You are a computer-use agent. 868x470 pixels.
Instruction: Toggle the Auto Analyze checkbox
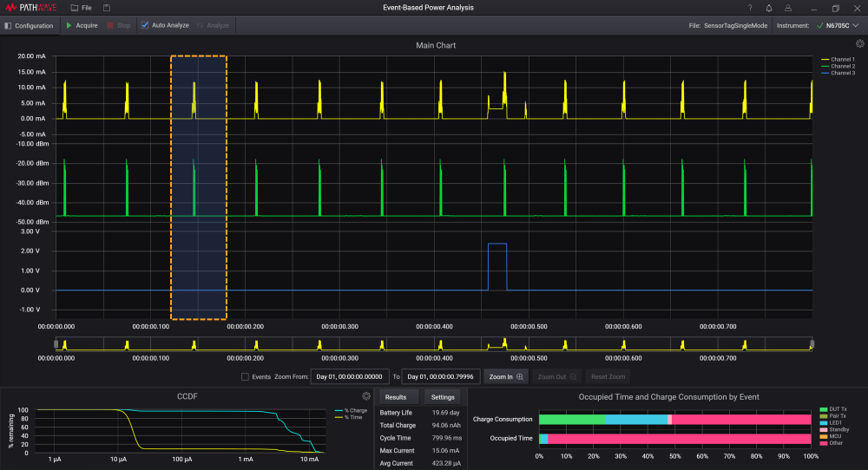coord(145,25)
